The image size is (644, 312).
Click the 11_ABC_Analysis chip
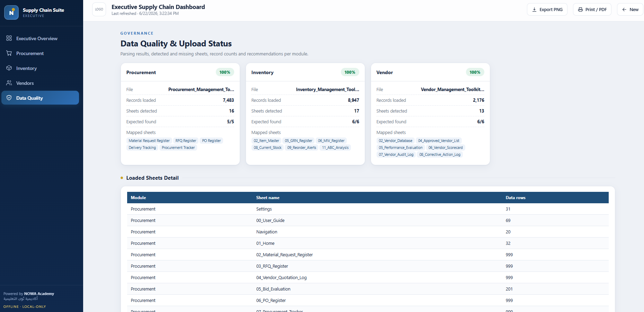(x=335, y=148)
